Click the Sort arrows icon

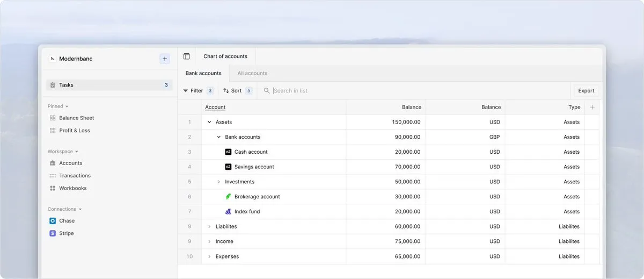click(x=226, y=91)
